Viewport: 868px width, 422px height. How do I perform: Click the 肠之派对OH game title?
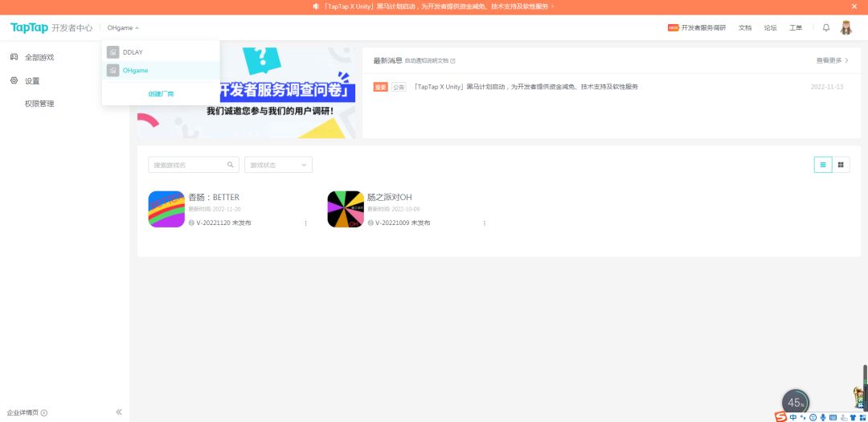click(x=389, y=197)
